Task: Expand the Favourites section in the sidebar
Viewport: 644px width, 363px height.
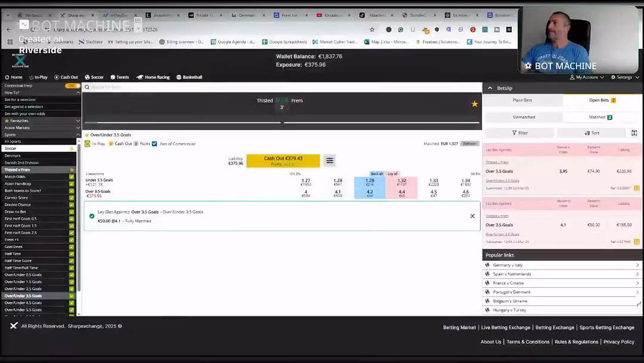Action: (x=78, y=121)
